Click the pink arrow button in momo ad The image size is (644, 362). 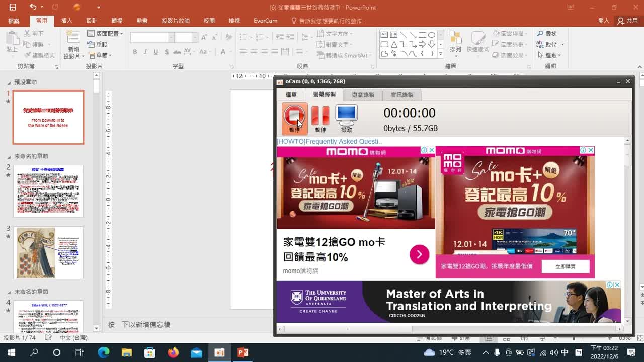point(419,254)
